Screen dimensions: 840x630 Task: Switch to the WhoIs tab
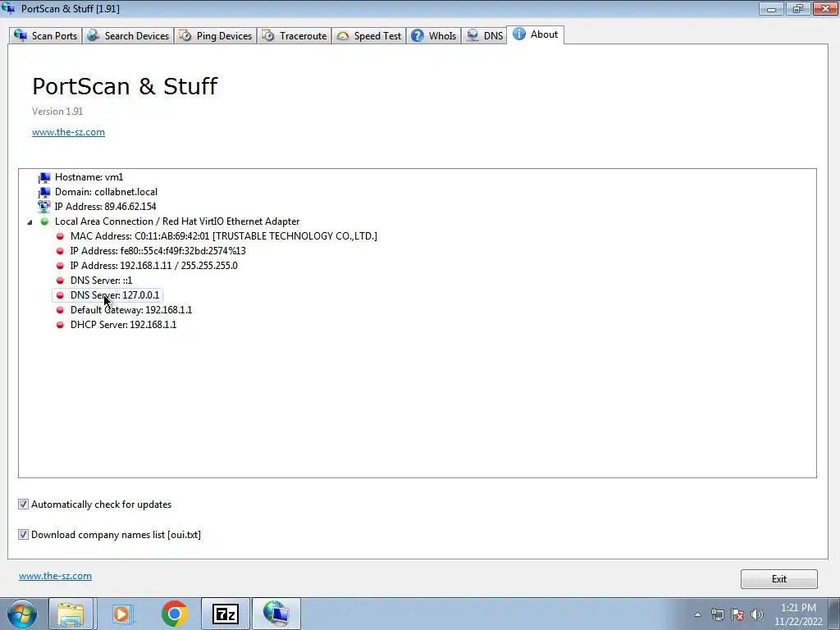tap(433, 36)
